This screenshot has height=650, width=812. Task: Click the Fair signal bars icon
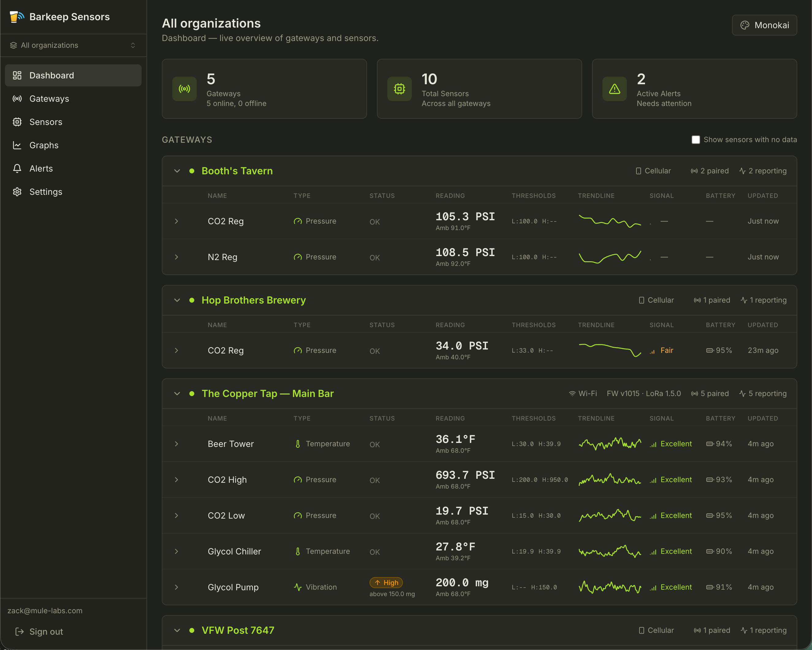tap(653, 351)
